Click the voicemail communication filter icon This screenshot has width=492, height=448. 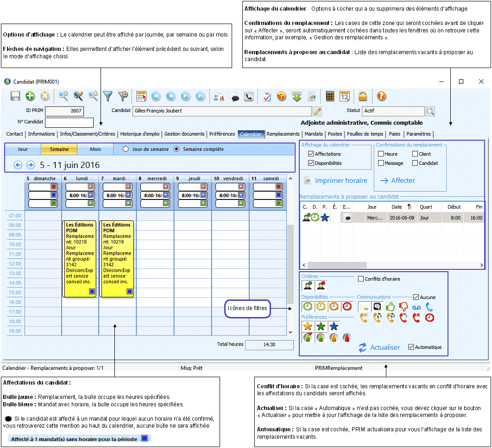[x=416, y=306]
